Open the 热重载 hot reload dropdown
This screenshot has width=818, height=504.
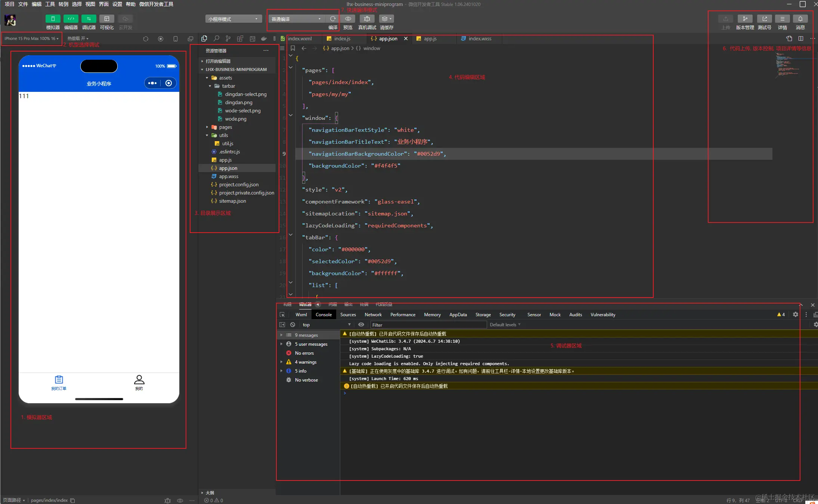coord(78,38)
